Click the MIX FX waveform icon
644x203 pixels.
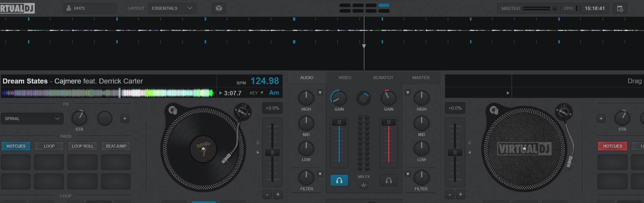[364, 185]
